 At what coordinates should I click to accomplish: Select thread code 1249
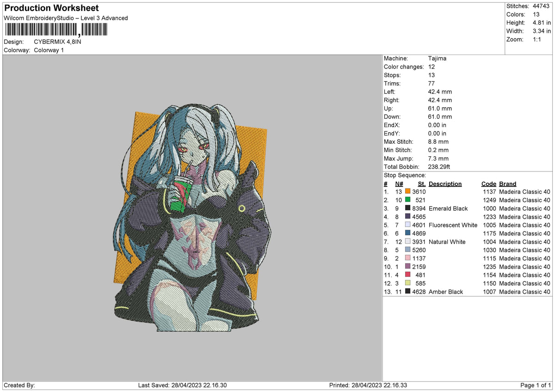(x=489, y=200)
